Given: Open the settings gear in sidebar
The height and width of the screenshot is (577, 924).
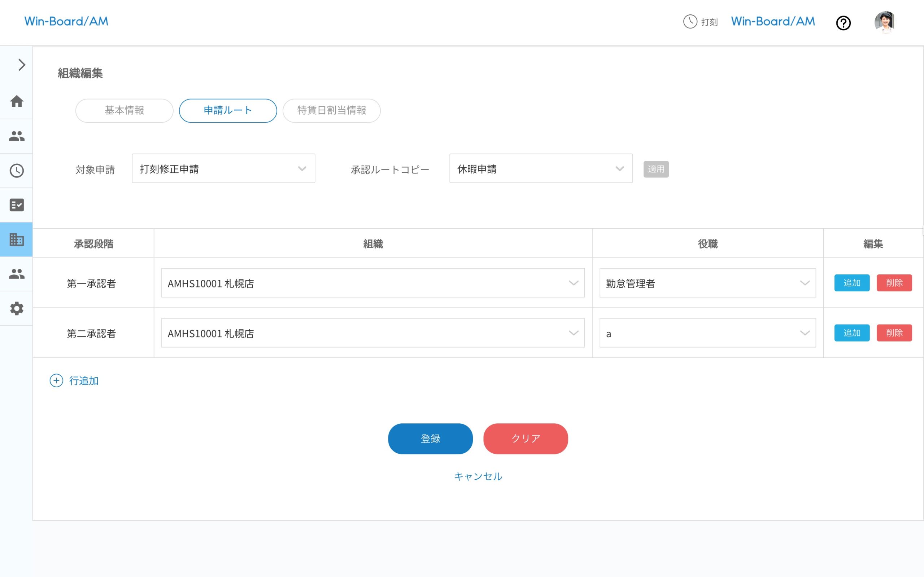Looking at the screenshot, I should pos(16,308).
